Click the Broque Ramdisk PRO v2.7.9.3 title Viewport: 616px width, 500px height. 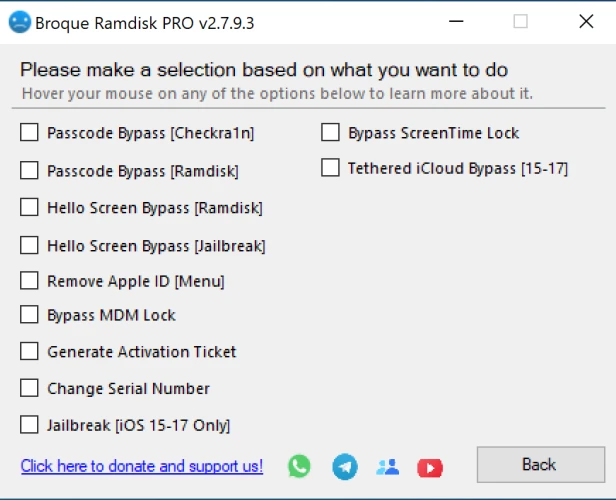coord(145,23)
